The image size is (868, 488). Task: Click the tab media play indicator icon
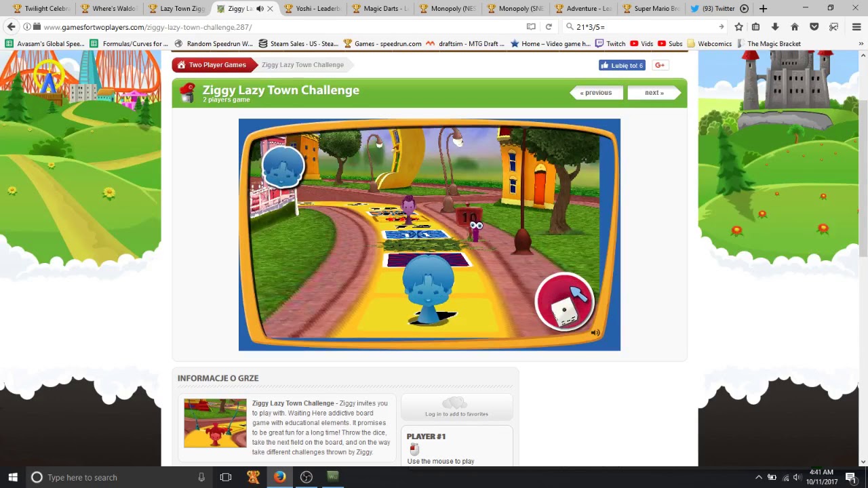744,9
